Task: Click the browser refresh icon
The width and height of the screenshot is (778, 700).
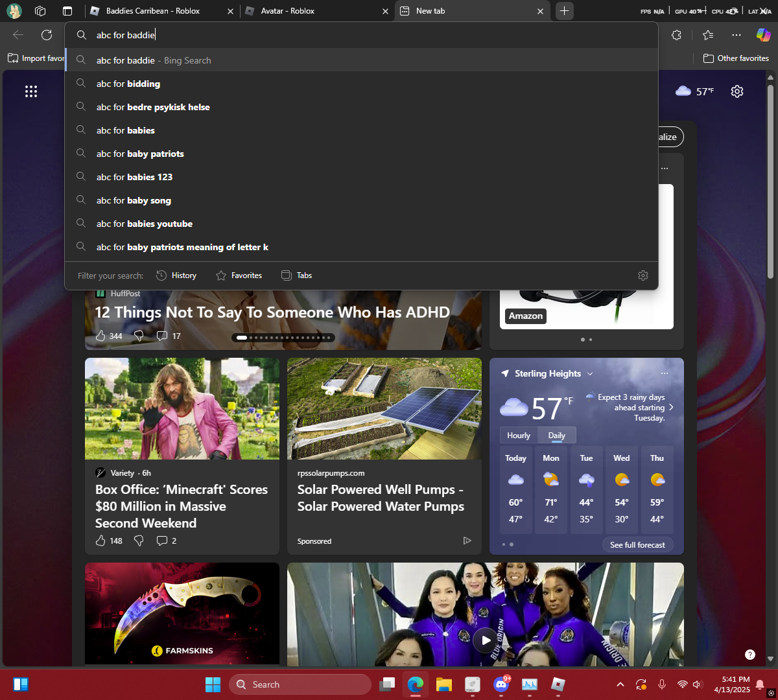Action: pos(47,35)
